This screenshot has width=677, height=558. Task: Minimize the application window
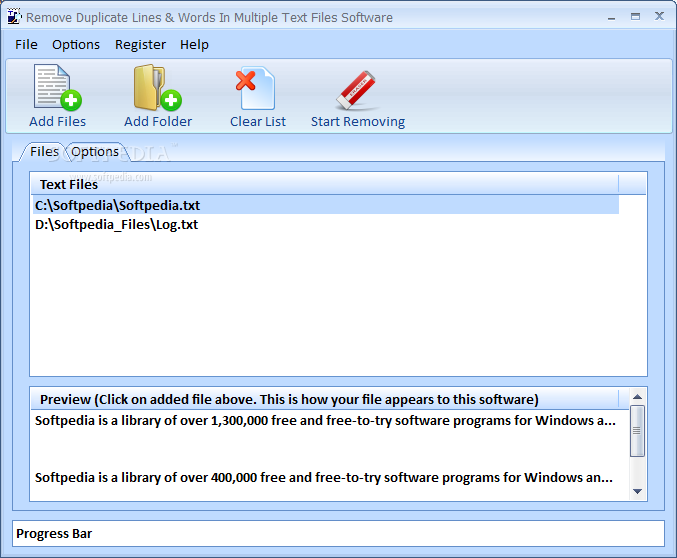coord(611,17)
